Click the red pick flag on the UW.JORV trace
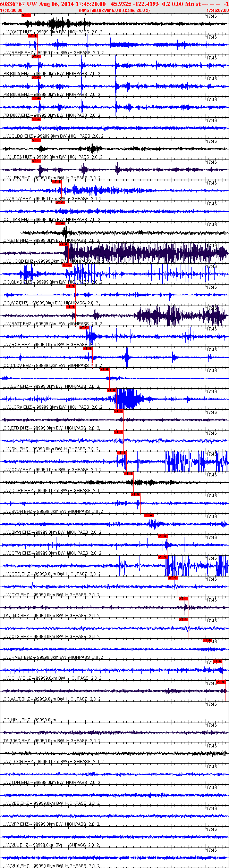Viewport: 229px width, 868px height. tap(112, 390)
